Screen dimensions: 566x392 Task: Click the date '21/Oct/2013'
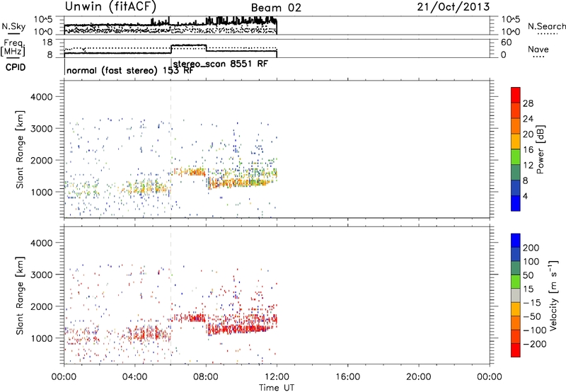coord(454,7)
